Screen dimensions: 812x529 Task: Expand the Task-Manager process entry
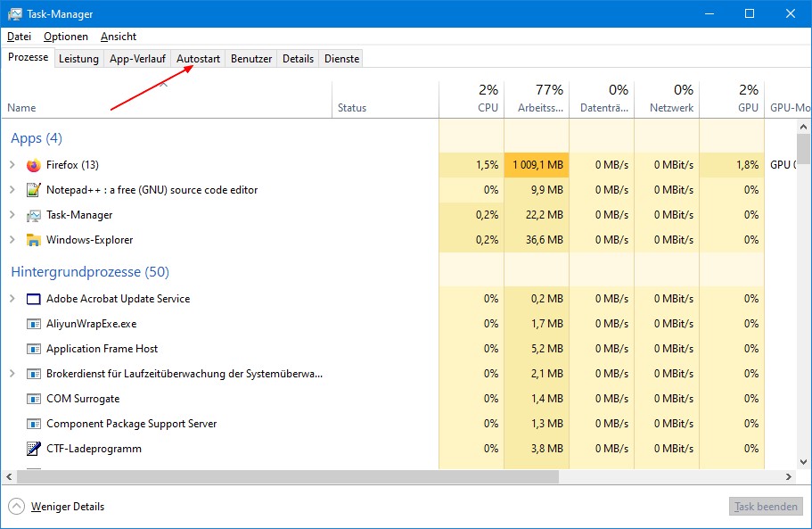pos(12,214)
